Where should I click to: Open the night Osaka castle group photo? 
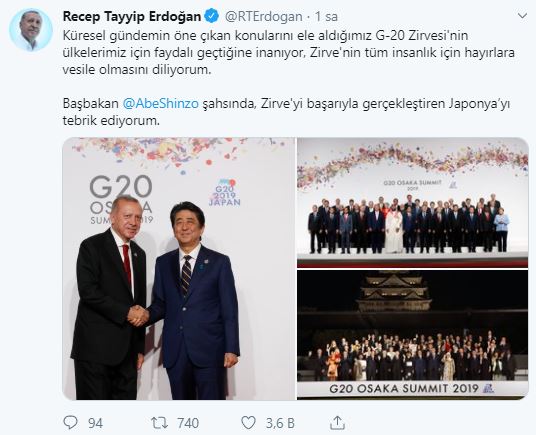point(413,335)
